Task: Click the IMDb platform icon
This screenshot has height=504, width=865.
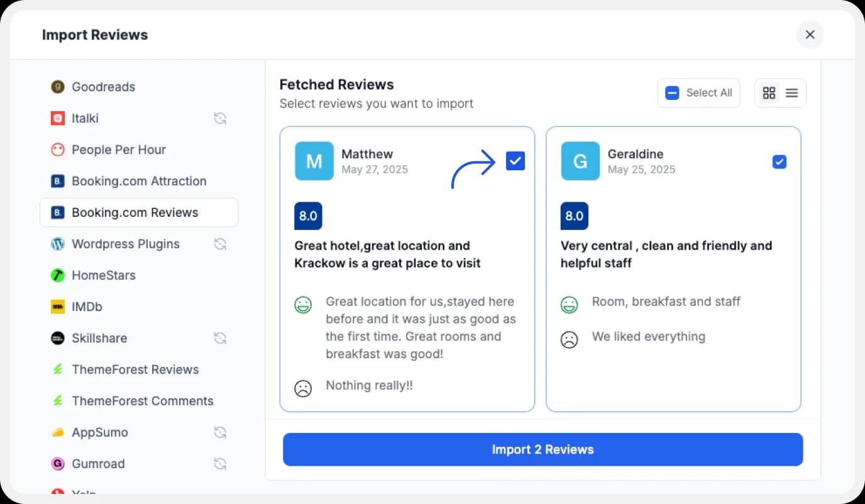Action: (x=57, y=307)
